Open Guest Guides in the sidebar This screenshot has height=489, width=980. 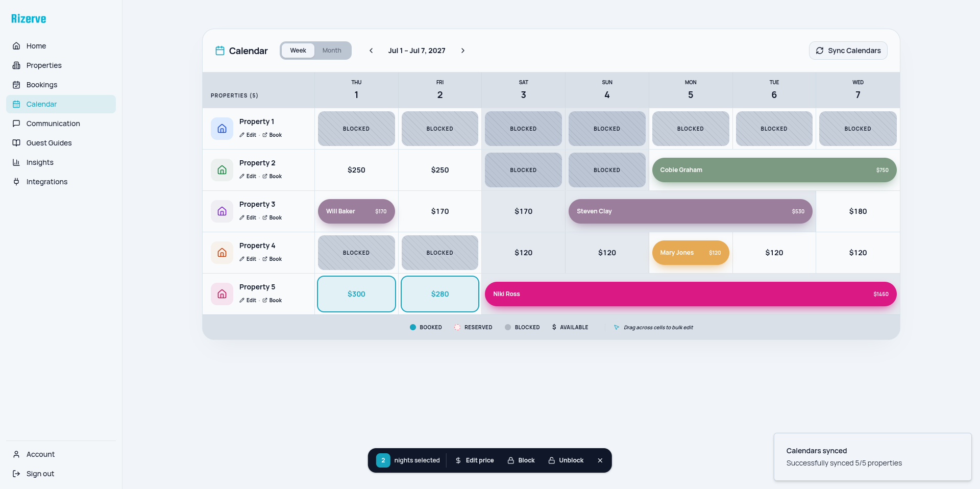(x=61, y=143)
